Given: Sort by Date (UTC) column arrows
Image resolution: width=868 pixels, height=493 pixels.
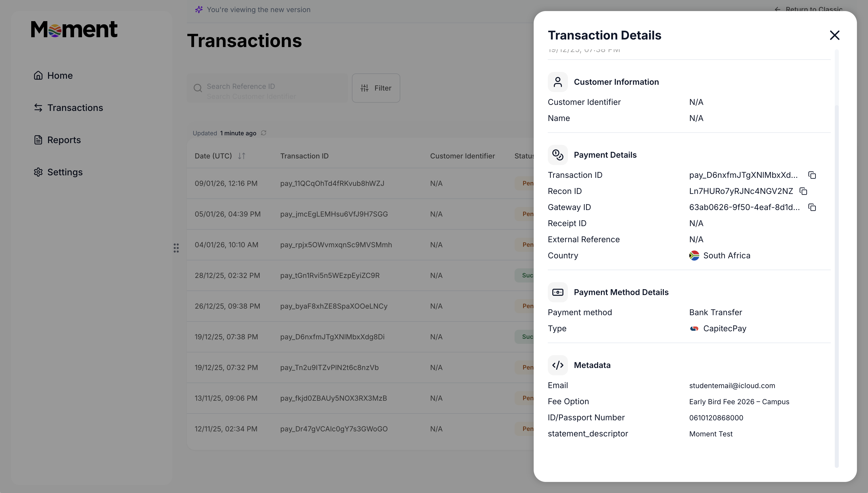Looking at the screenshot, I should click(242, 156).
